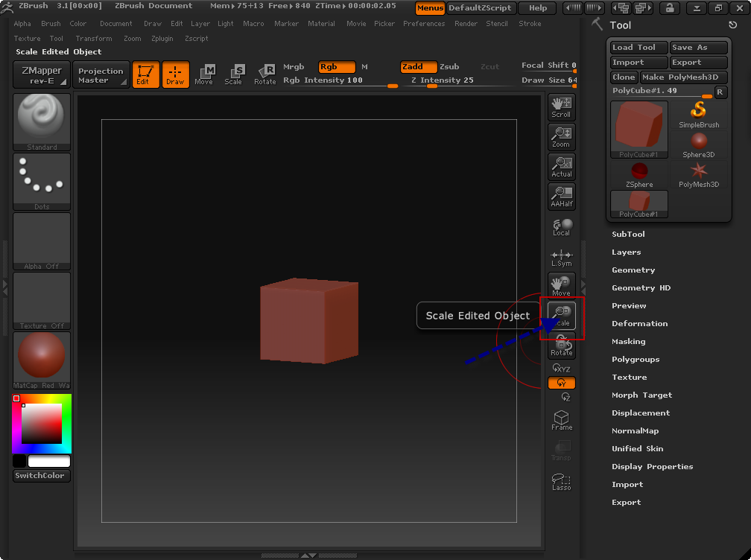Expand the SubTool subpalette

[x=628, y=234]
